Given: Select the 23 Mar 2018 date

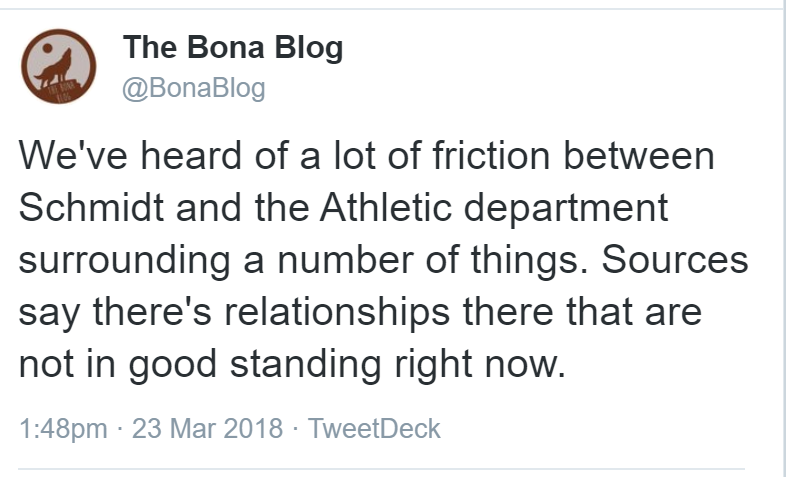Looking at the screenshot, I should pos(208,428).
